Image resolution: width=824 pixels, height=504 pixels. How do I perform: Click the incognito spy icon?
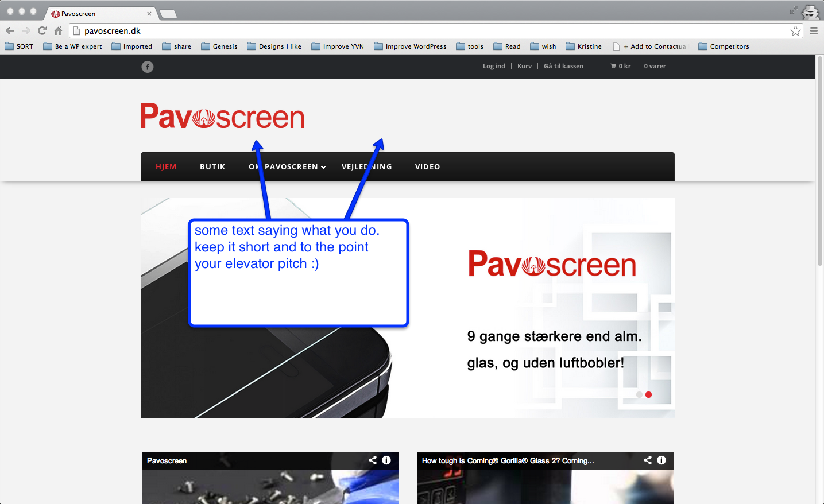(x=811, y=11)
